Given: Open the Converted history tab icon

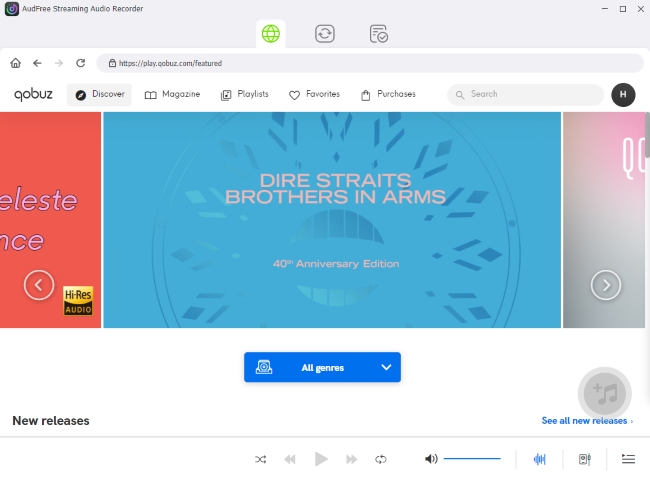Looking at the screenshot, I should point(378,34).
